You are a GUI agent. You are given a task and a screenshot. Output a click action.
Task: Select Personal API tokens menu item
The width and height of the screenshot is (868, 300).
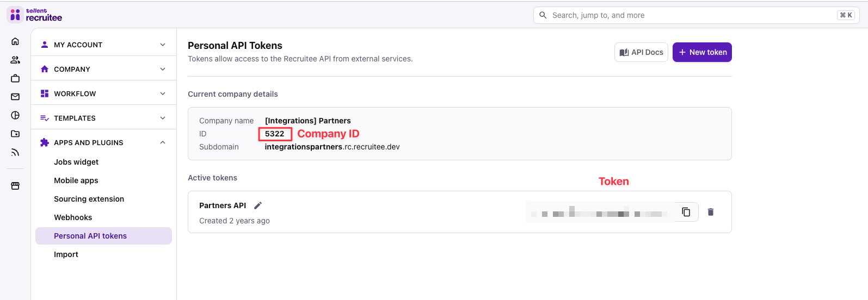[103, 236]
